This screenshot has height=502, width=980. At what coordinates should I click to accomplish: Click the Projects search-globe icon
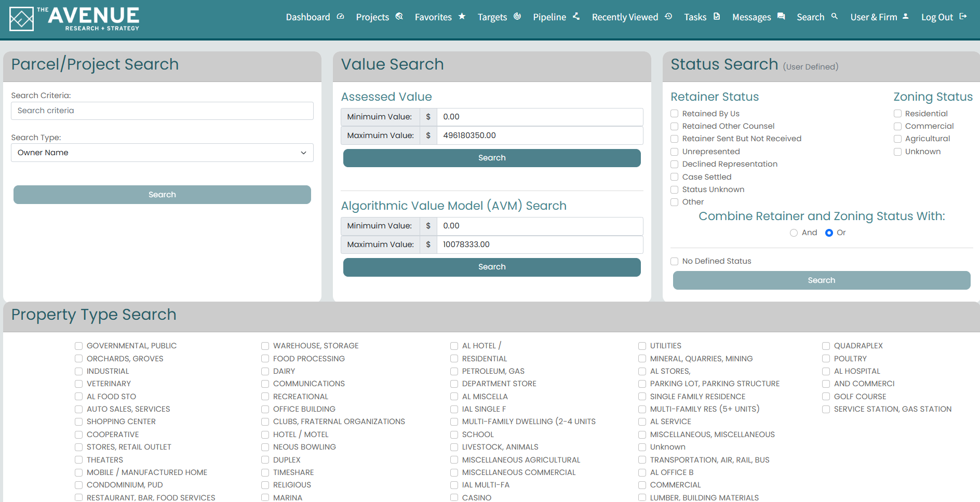[399, 17]
